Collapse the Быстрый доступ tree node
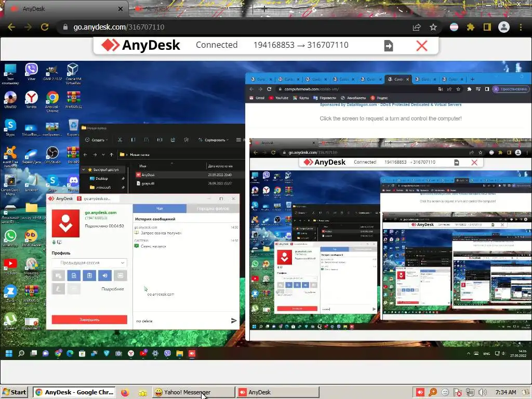 click(x=84, y=169)
